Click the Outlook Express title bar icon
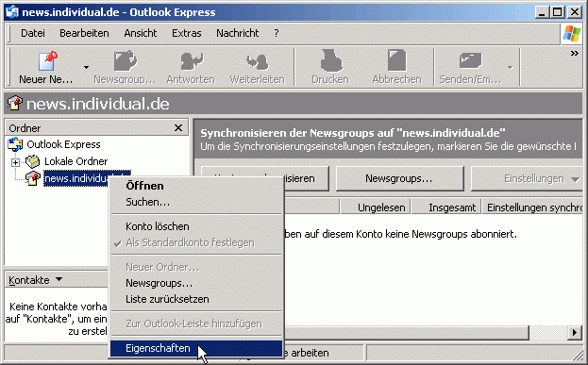 point(12,12)
